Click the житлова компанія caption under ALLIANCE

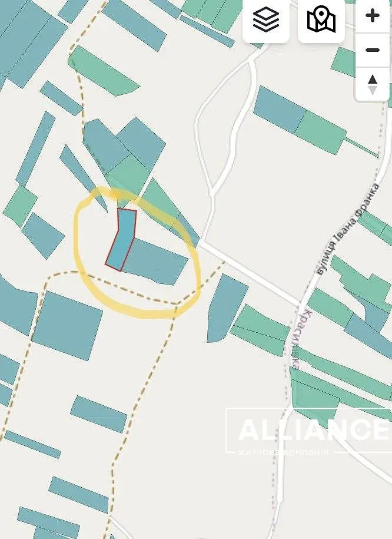283,451
